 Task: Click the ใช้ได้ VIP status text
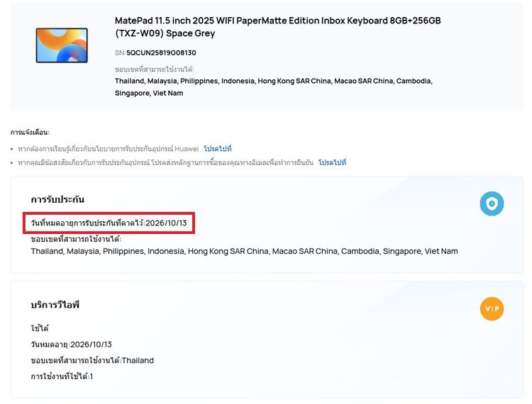[39, 328]
